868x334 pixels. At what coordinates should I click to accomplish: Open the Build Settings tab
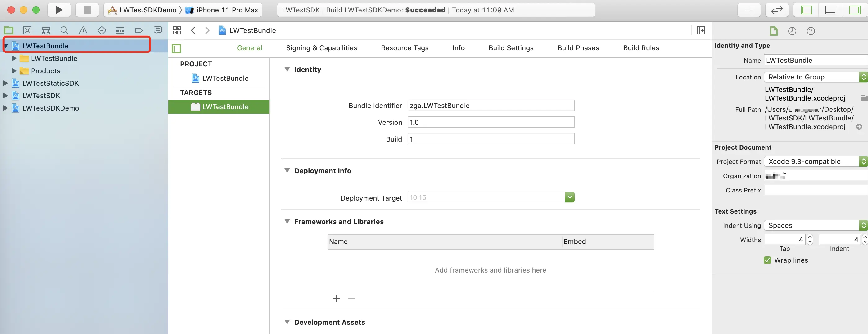pyautogui.click(x=511, y=48)
